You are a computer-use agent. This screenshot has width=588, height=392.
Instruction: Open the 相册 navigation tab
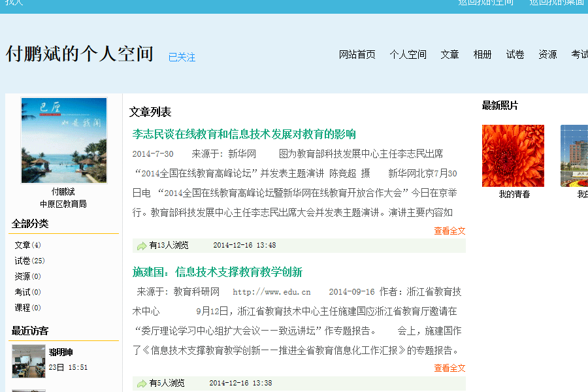click(x=482, y=55)
